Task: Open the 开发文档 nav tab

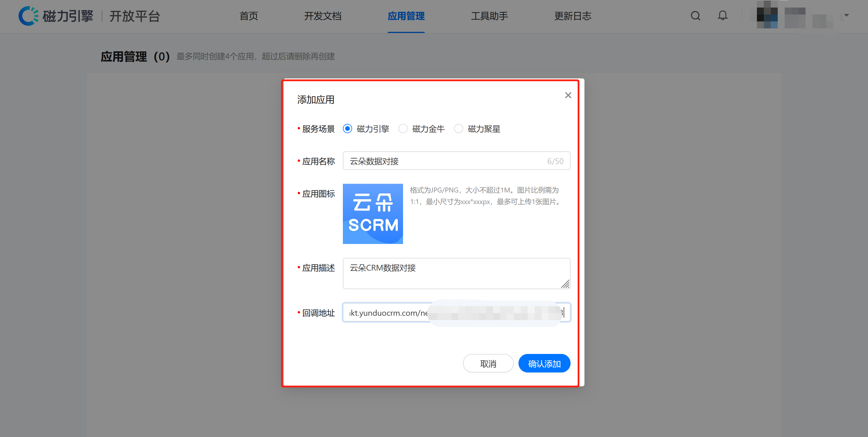Action: [x=323, y=16]
